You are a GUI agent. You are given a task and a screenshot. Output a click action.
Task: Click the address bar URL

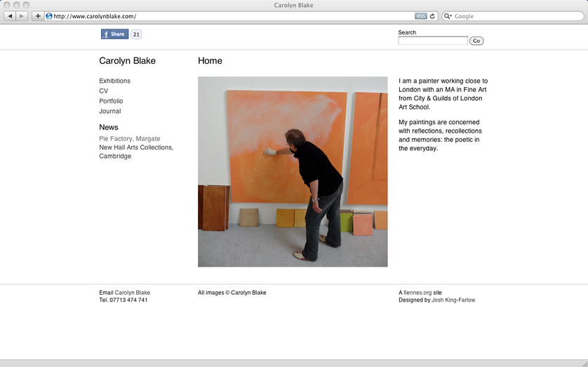95,16
